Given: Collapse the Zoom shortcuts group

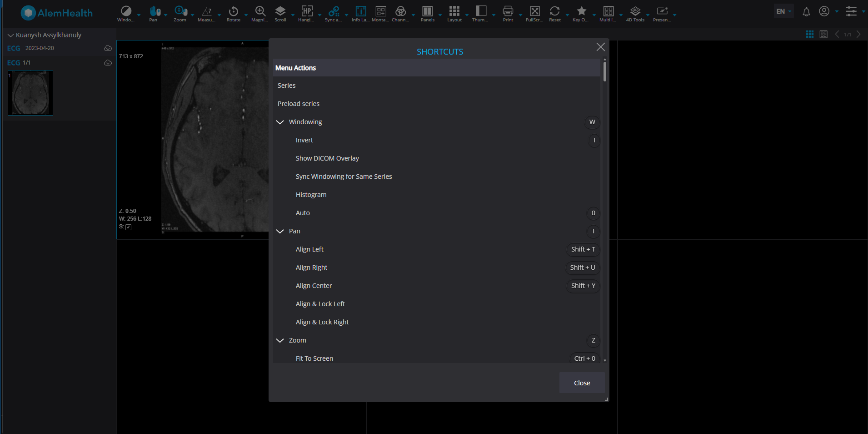Looking at the screenshot, I should tap(280, 340).
